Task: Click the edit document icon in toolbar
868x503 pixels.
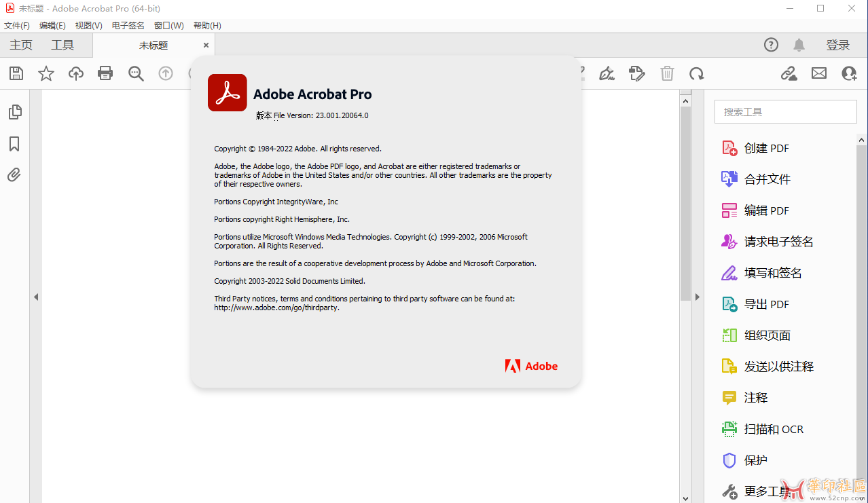Action: coord(637,73)
